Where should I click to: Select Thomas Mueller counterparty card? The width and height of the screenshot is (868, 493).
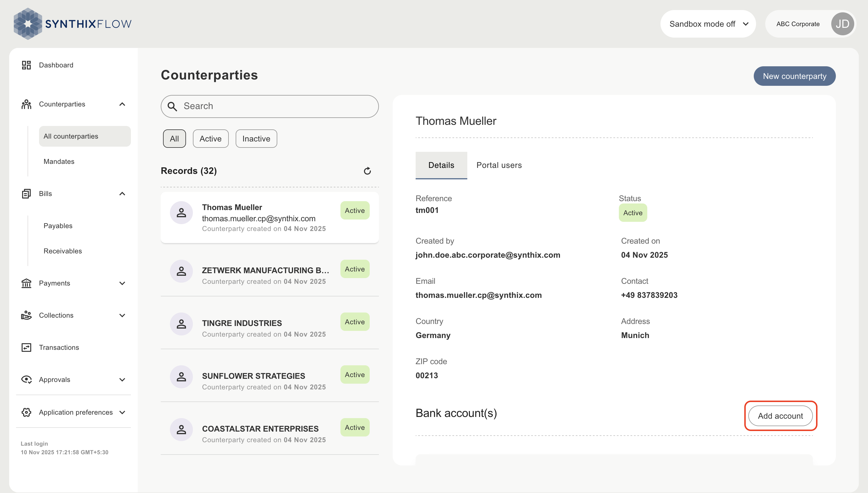270,218
